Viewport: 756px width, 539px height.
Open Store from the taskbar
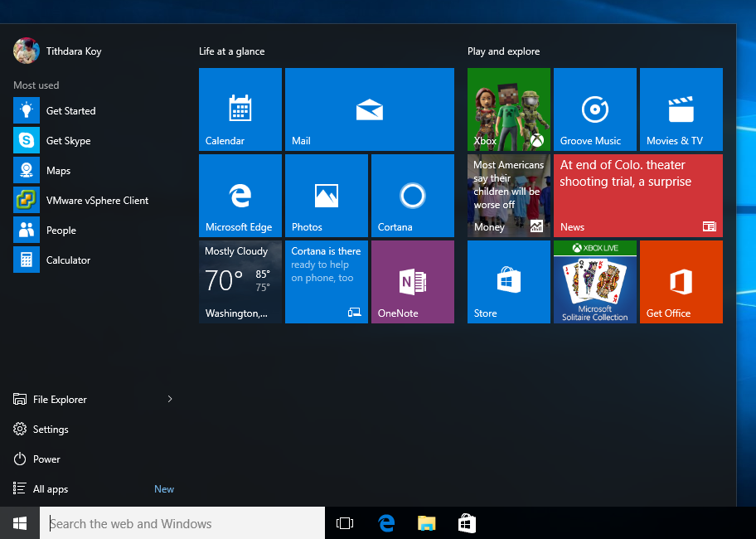pyautogui.click(x=467, y=523)
